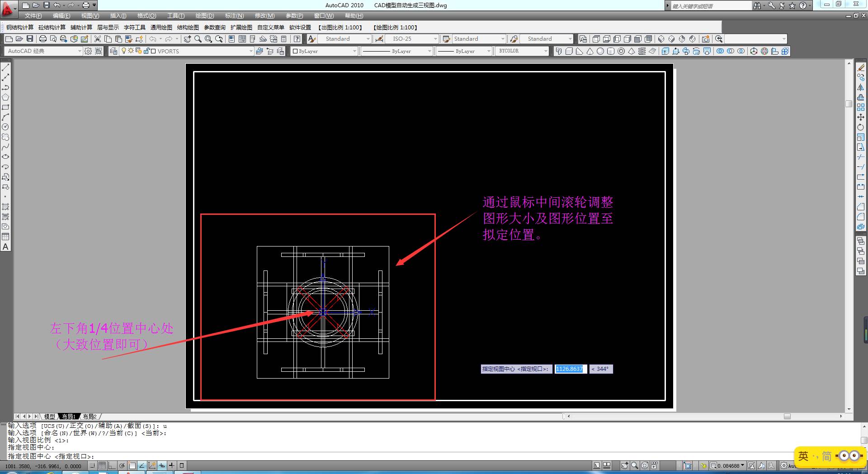Viewport: 868px width, 474px height.
Task: Toggle Polar tracking in the status bar
Action: coord(122,465)
